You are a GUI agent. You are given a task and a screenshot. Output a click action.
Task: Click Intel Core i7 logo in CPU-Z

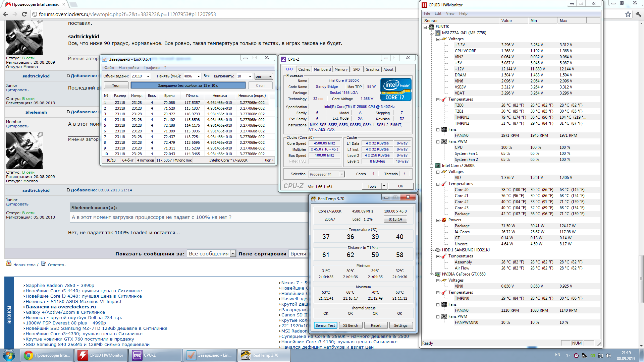click(x=396, y=89)
